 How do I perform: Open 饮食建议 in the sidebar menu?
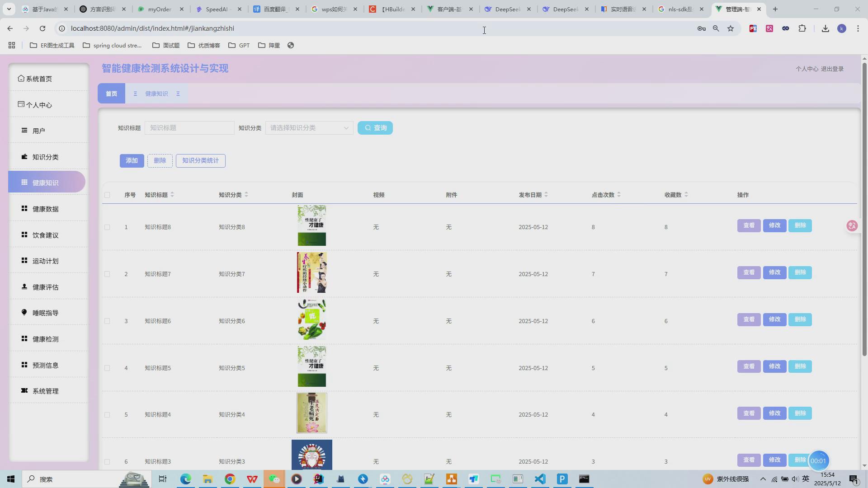point(45,235)
